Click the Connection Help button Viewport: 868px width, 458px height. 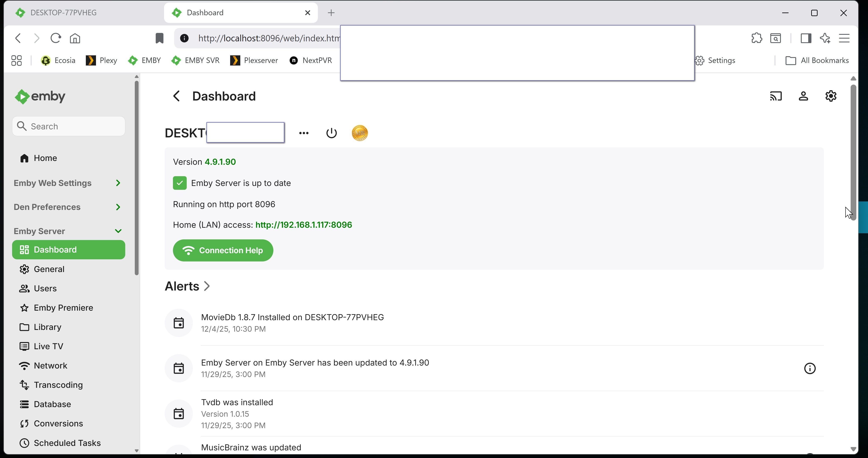point(223,251)
